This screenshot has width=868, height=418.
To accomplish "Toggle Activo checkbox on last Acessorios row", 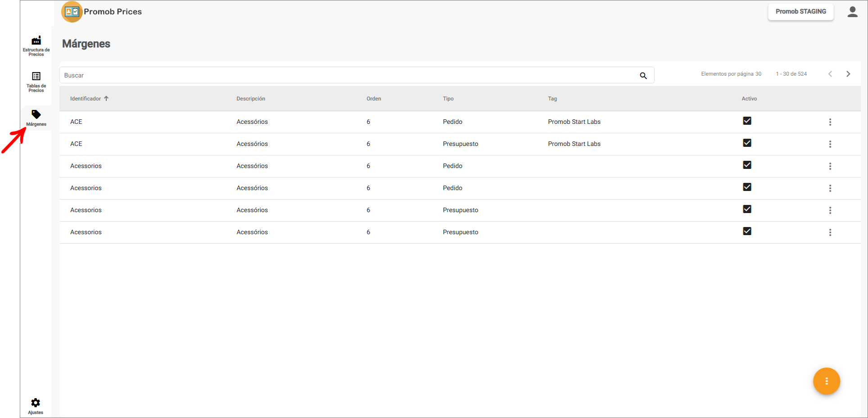I will [x=747, y=231].
